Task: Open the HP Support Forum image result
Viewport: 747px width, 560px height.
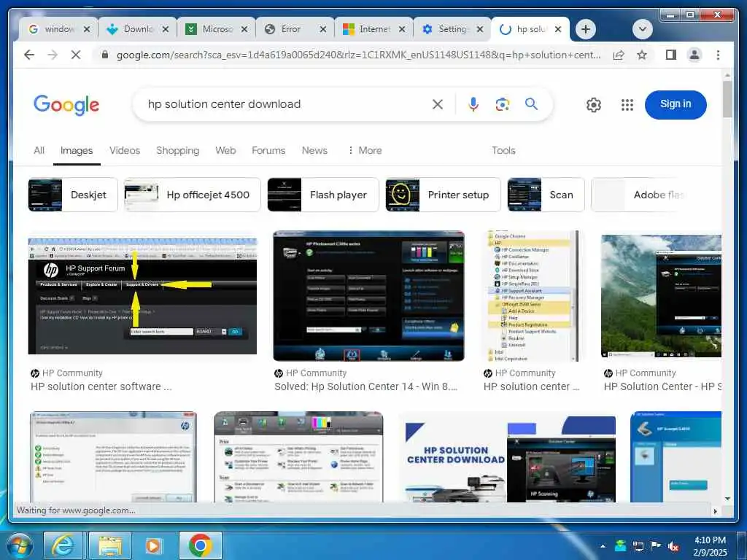Action: [x=142, y=296]
